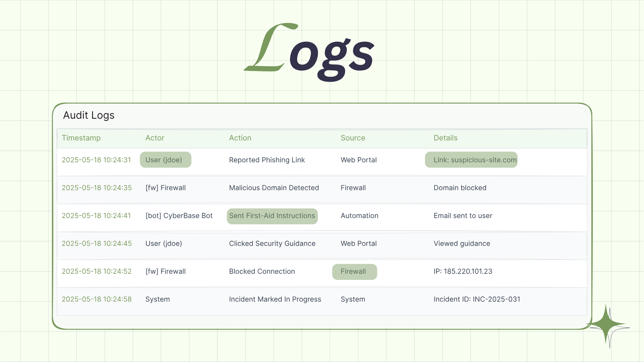
Task: Click the System actor cell
Action: (157, 299)
